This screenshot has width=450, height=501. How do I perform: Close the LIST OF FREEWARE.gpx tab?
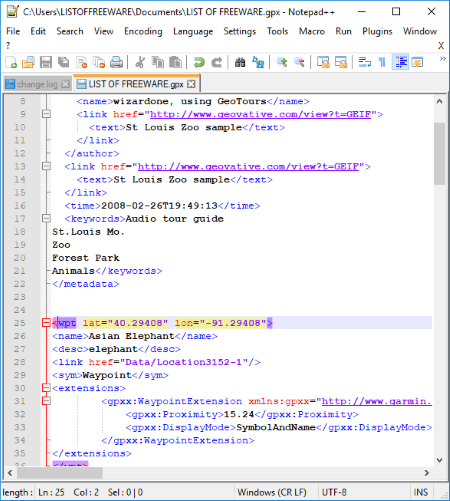pyautogui.click(x=191, y=84)
